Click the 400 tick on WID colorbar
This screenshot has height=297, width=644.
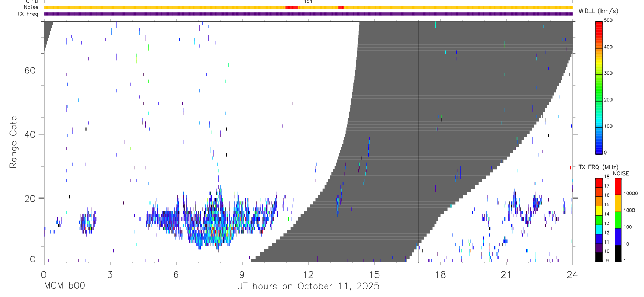coord(608,47)
